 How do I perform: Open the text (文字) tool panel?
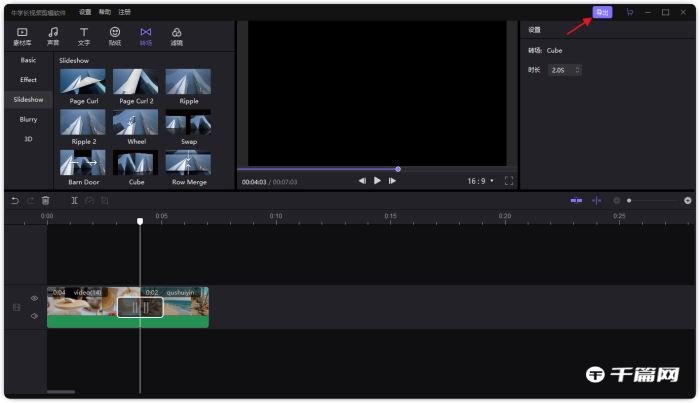coord(84,36)
